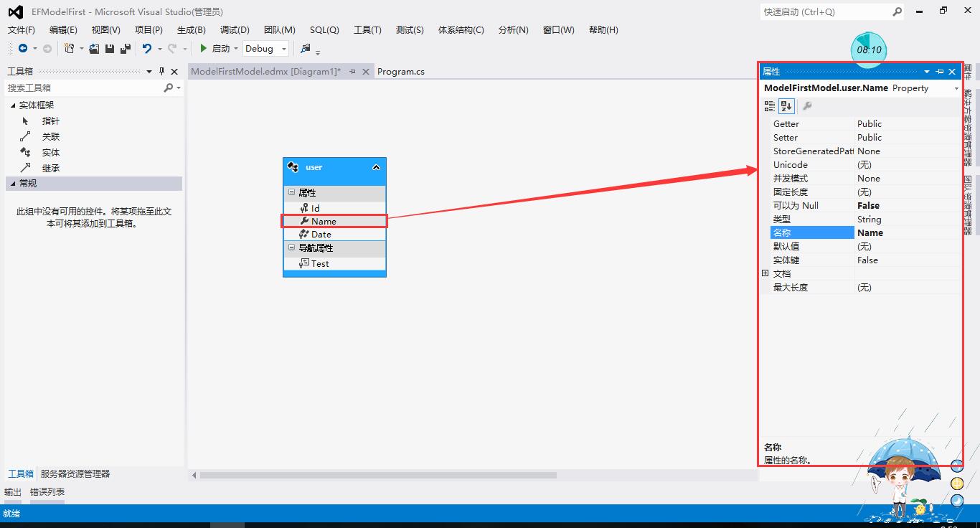Click the Quick Launch search field

[825, 11]
